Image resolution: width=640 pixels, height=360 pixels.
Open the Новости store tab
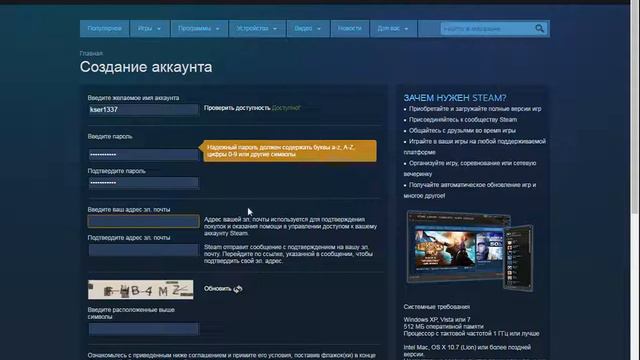coord(350,29)
